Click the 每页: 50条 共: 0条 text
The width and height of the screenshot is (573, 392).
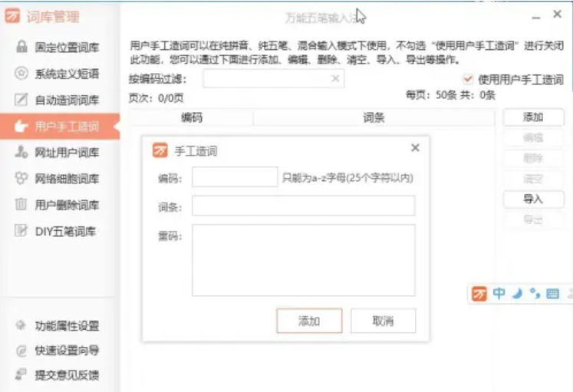450,95
